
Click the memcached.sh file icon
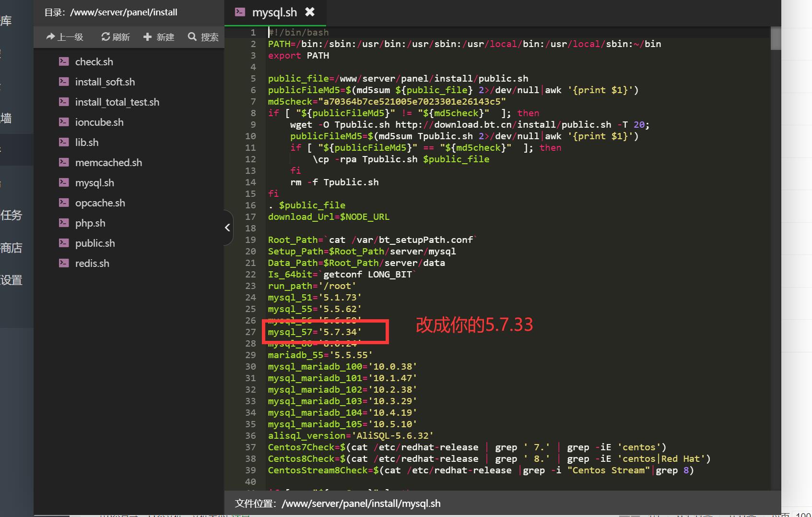[x=64, y=162]
